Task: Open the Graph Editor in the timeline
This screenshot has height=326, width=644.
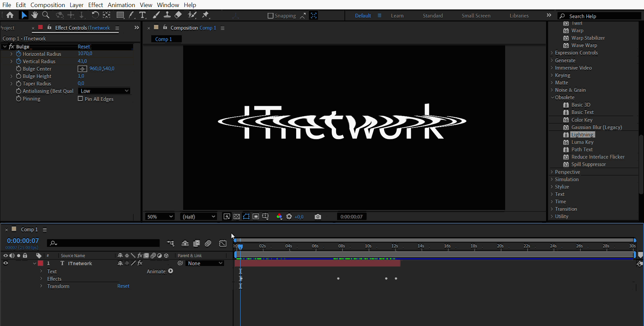Action: pyautogui.click(x=223, y=243)
